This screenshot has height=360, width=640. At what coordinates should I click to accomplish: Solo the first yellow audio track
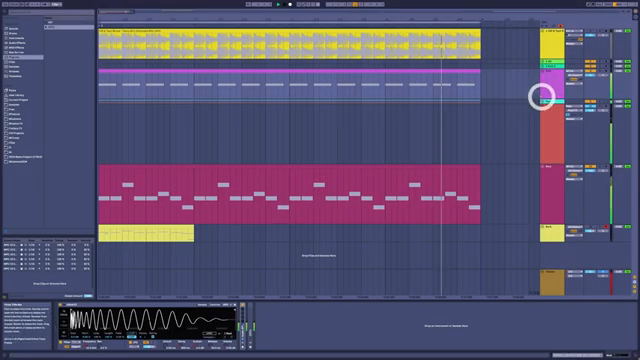pos(600,31)
